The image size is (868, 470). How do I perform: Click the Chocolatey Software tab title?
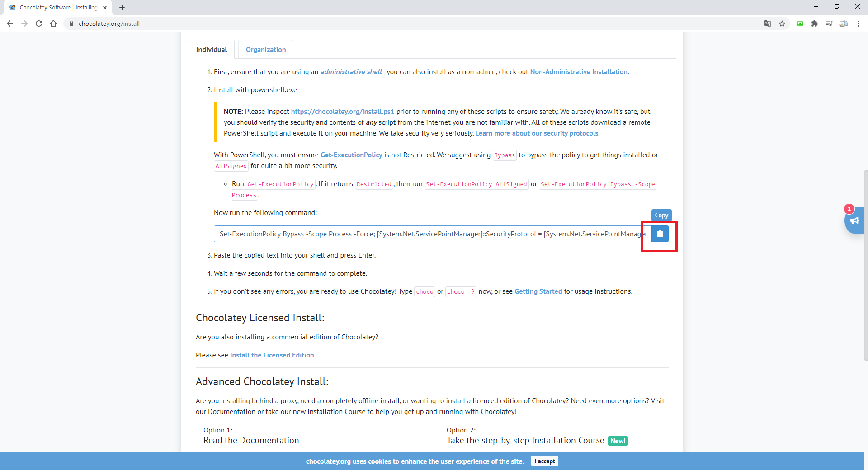pyautogui.click(x=58, y=8)
